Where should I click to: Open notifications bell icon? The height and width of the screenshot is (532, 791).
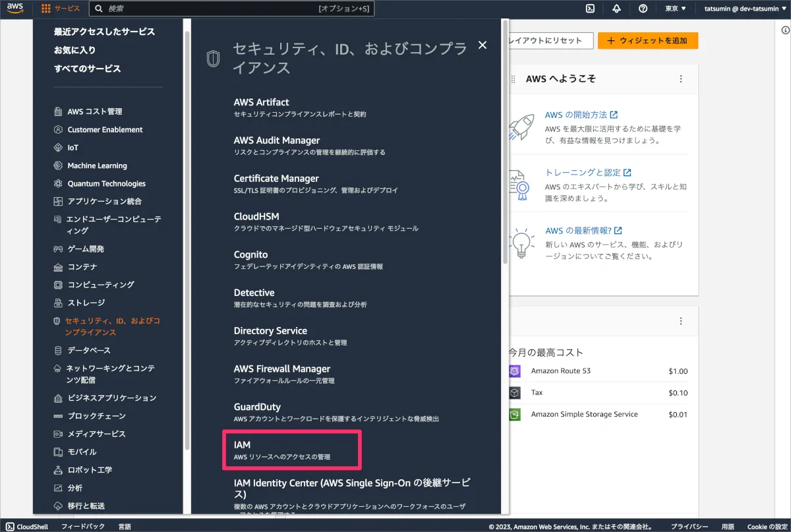tap(616, 9)
